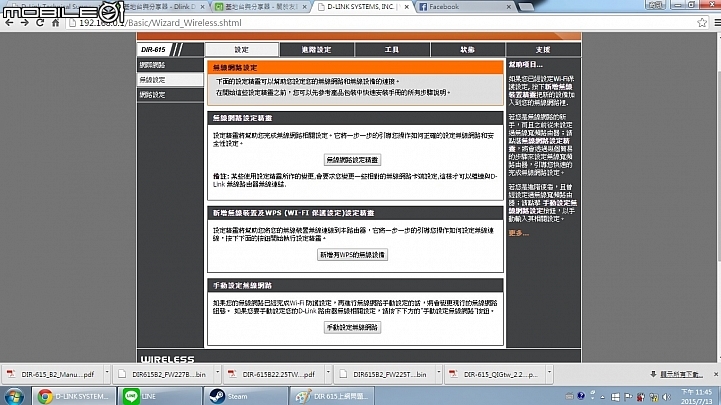Click the 新增有WPS的無線設備 button
Screen dimensions: 721x405
coord(352,255)
